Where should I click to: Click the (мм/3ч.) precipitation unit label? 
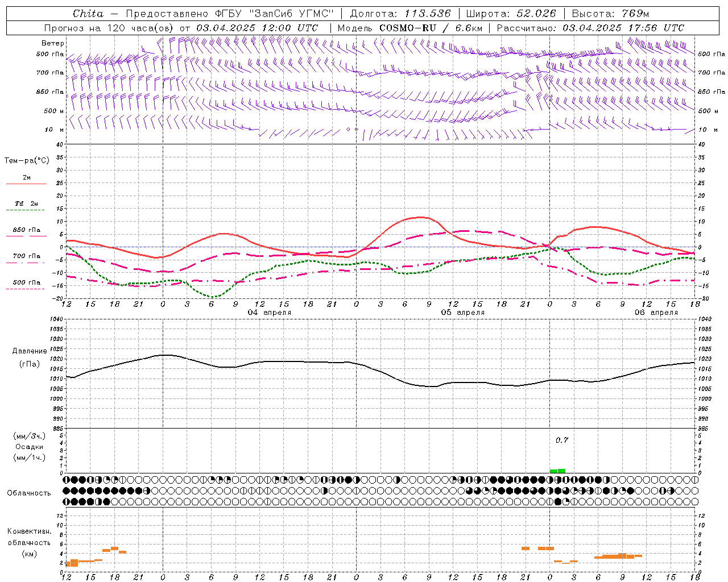tap(30, 436)
